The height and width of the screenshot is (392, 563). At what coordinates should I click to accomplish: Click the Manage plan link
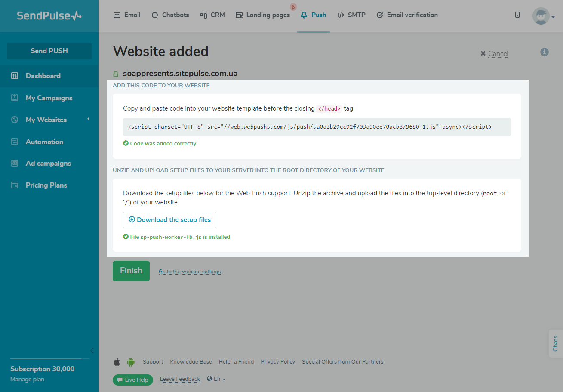click(x=27, y=380)
